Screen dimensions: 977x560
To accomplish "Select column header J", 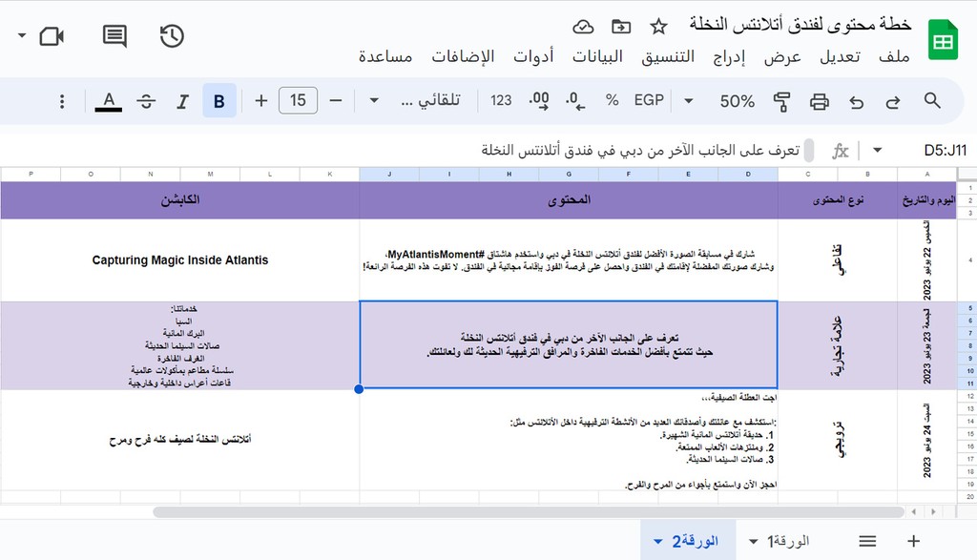I will pos(389,175).
